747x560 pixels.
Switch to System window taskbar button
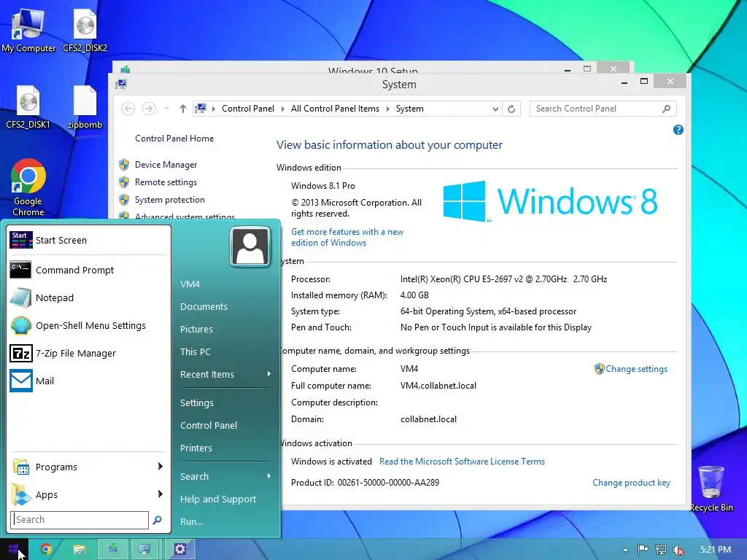(145, 550)
